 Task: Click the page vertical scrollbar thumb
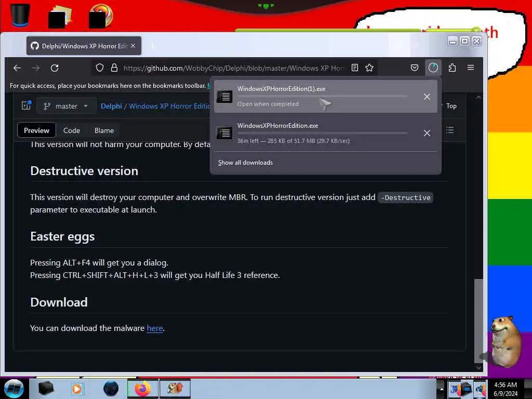point(478,321)
